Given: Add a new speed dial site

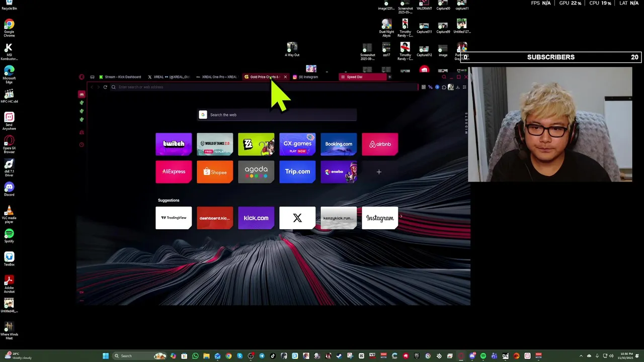Looking at the screenshot, I should point(379,172).
